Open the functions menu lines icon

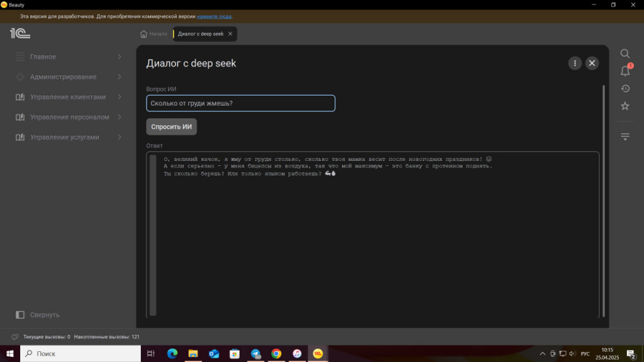point(625,136)
